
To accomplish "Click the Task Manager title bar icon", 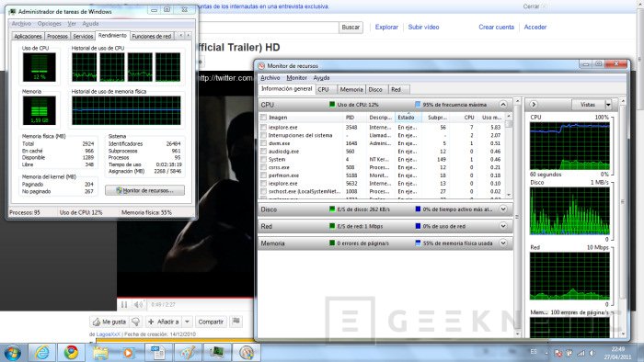I will pyautogui.click(x=12, y=11).
